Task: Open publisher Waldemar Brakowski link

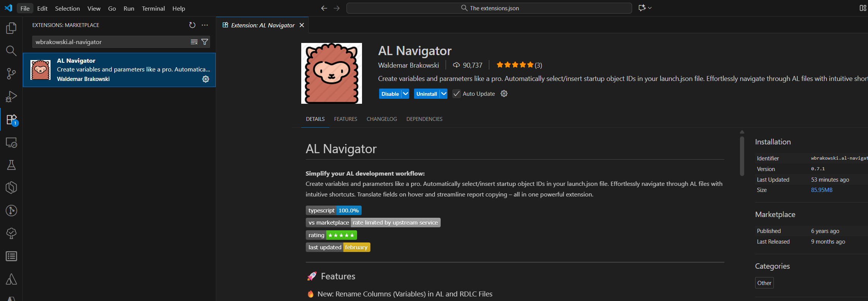Action: pyautogui.click(x=408, y=65)
